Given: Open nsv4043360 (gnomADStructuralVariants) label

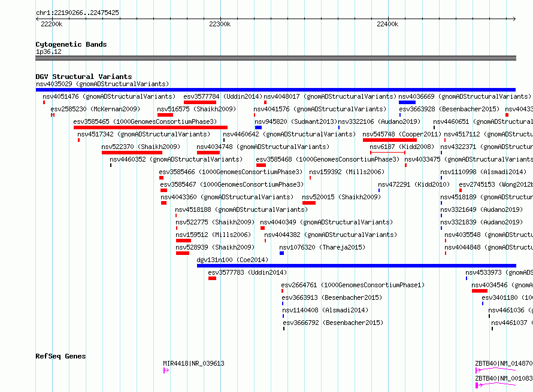Looking at the screenshot, I should [x=227, y=197].
